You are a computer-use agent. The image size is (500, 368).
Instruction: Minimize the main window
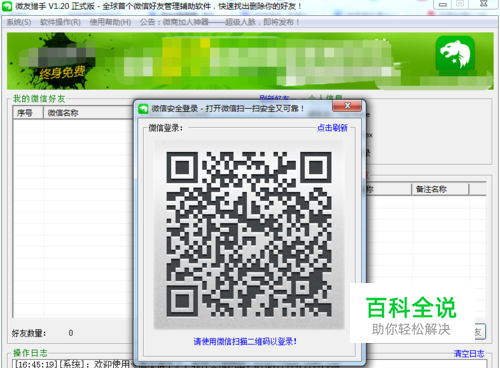(443, 4)
